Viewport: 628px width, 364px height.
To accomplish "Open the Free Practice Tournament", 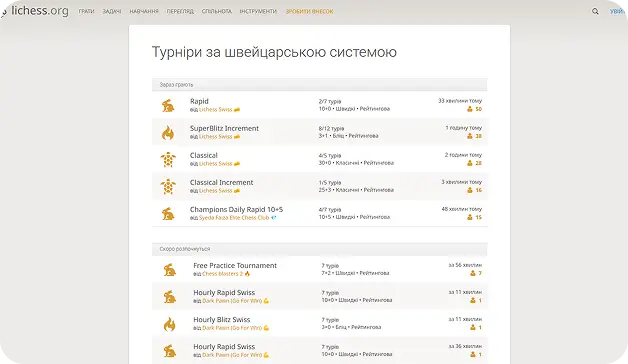I will coord(235,265).
